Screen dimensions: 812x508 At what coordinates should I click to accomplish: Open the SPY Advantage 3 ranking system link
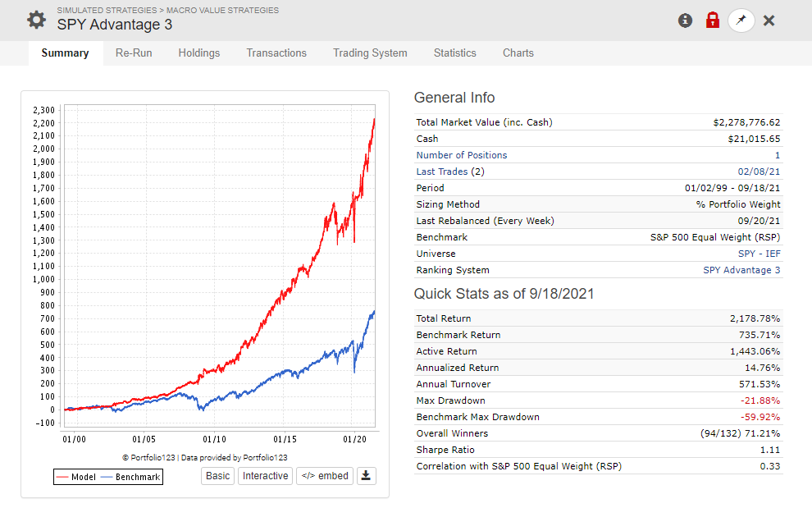[x=741, y=270]
